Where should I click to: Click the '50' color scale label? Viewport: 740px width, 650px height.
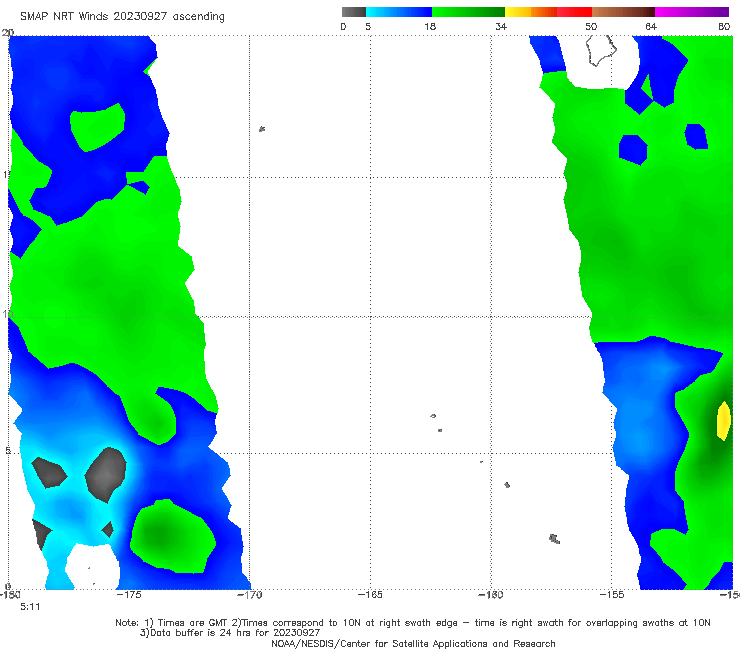pos(591,26)
